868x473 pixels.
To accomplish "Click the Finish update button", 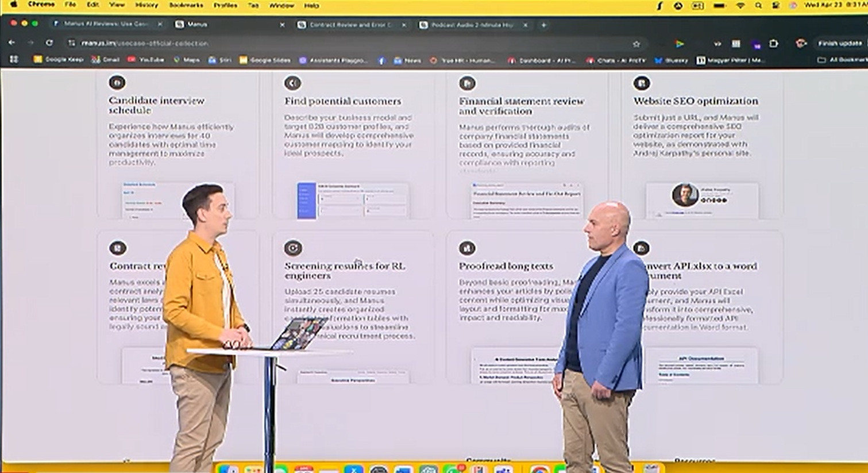I will tap(839, 44).
